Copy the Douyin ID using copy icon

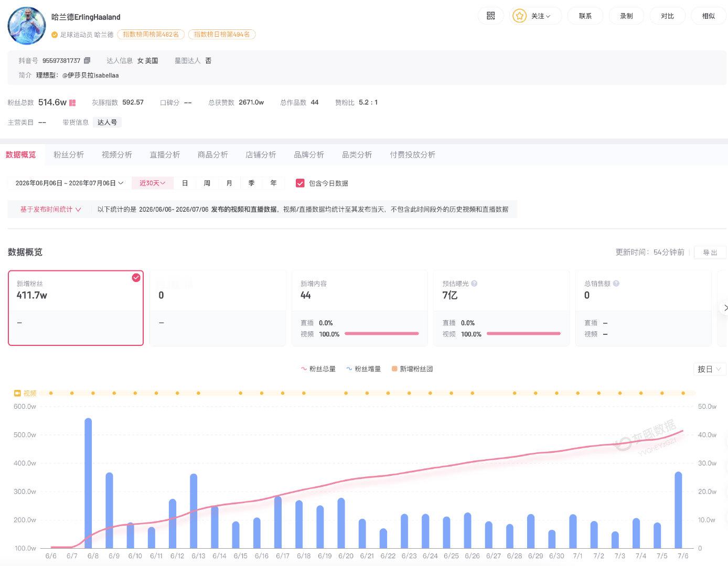click(87, 61)
